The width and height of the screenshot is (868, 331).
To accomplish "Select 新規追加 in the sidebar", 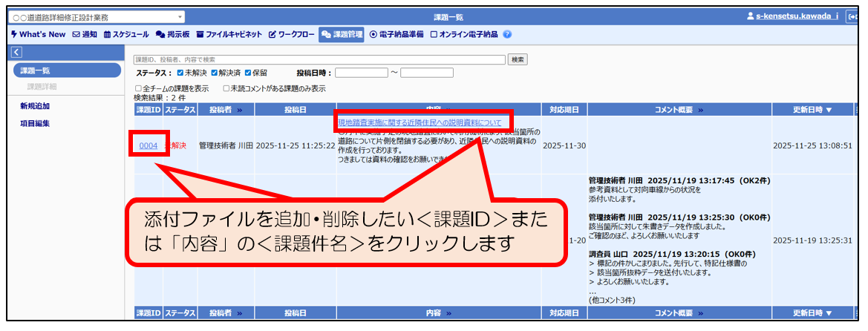I will (x=35, y=106).
